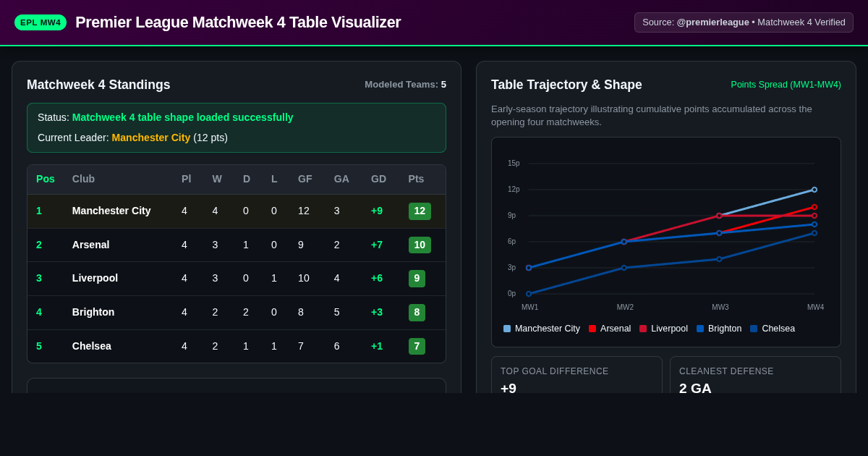
Task: Click Liverpool's +6 goal difference
Action: pos(377,278)
